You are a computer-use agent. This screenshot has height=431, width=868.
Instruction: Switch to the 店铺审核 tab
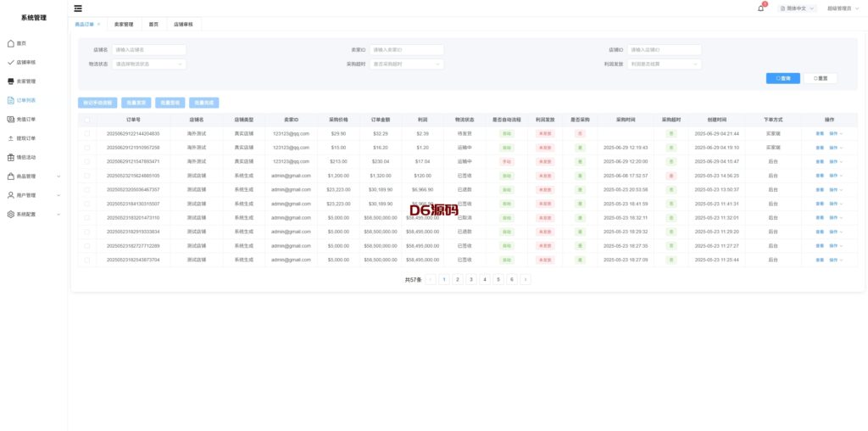[x=183, y=25]
